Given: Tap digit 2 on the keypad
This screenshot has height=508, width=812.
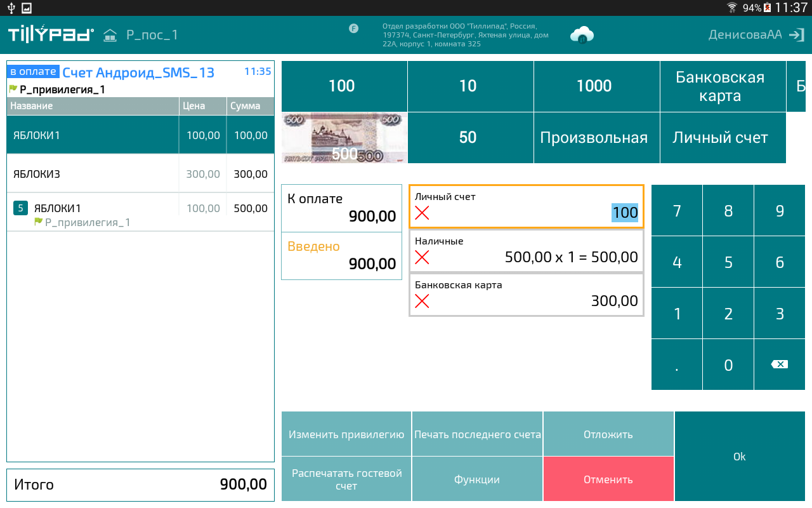Looking at the screenshot, I should (728, 314).
